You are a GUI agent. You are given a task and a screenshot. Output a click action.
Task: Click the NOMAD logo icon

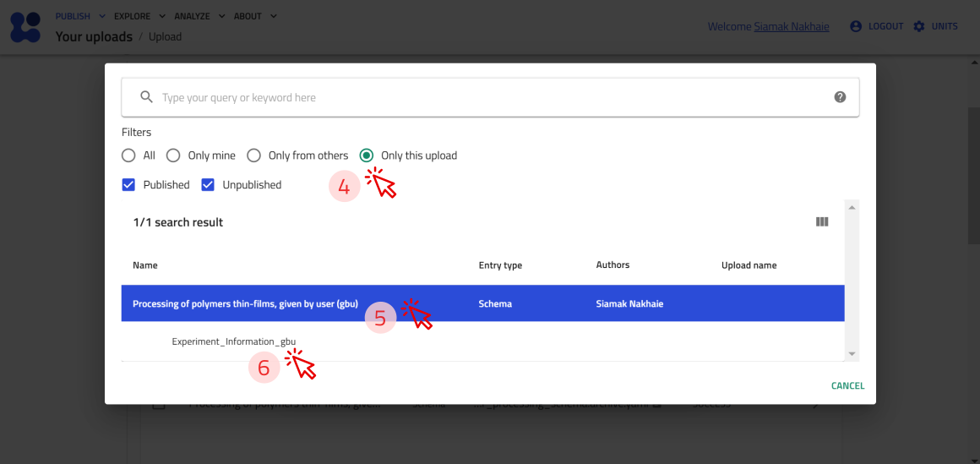click(26, 27)
